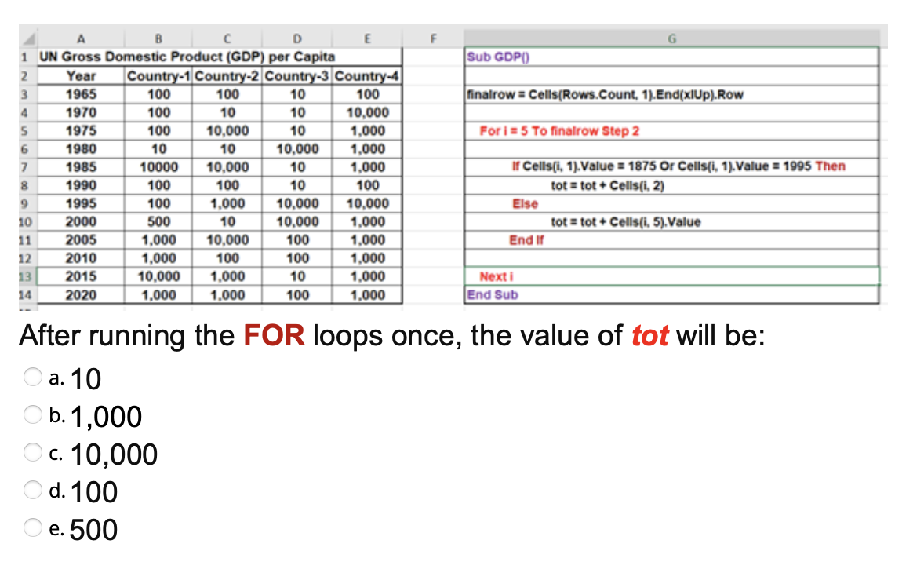Select column D header
924x562 pixels.
297,39
